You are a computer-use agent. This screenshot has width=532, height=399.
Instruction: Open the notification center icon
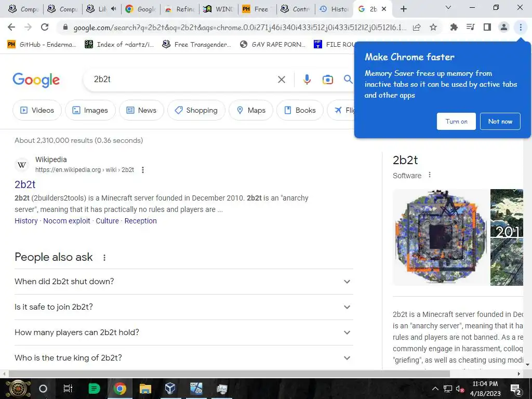516,389
